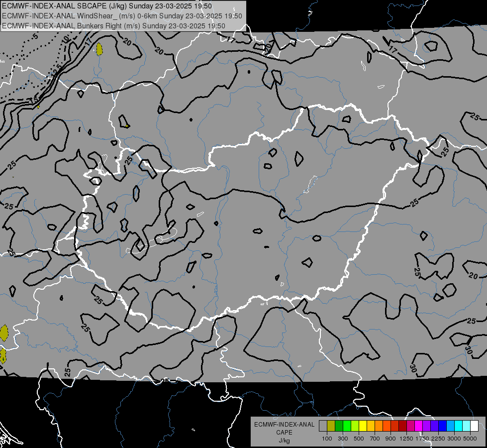Screen dimensions: 487x448
Task: Select the white above-5000 legend swatch
Action: pyautogui.click(x=474, y=426)
